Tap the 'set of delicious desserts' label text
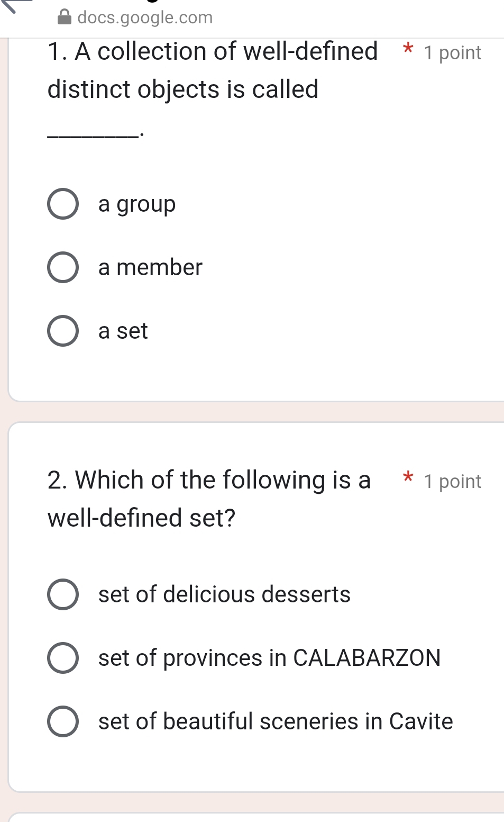Image resolution: width=504 pixels, height=822 pixels. pos(224,594)
